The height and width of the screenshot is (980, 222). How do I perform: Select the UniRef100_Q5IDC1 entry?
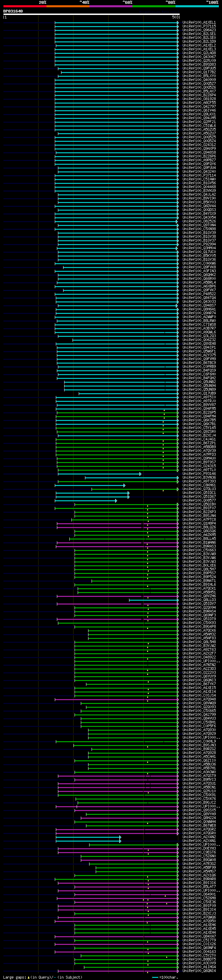point(199,493)
